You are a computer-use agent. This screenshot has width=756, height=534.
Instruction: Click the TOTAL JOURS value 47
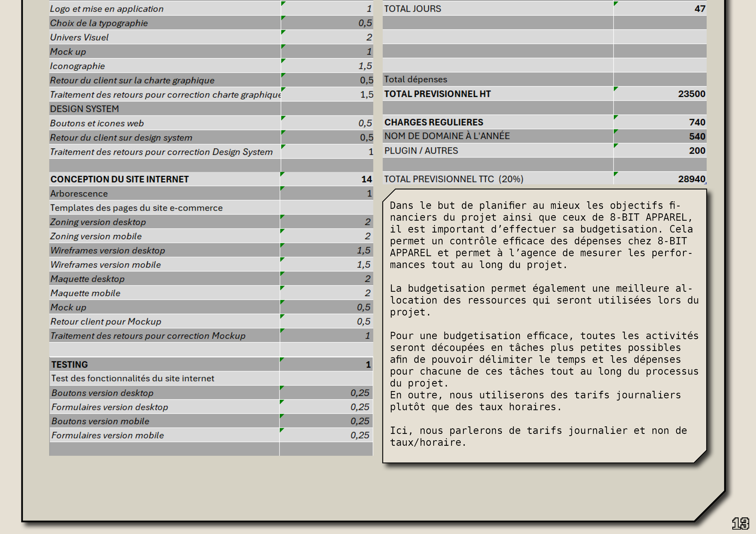[x=699, y=9]
